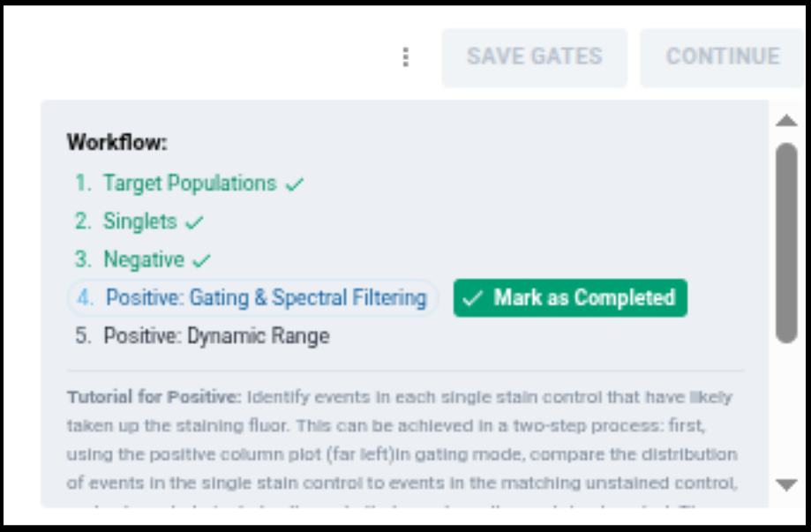Click the Workflow heading label
This screenshot has height=532, width=811.
[x=117, y=142]
